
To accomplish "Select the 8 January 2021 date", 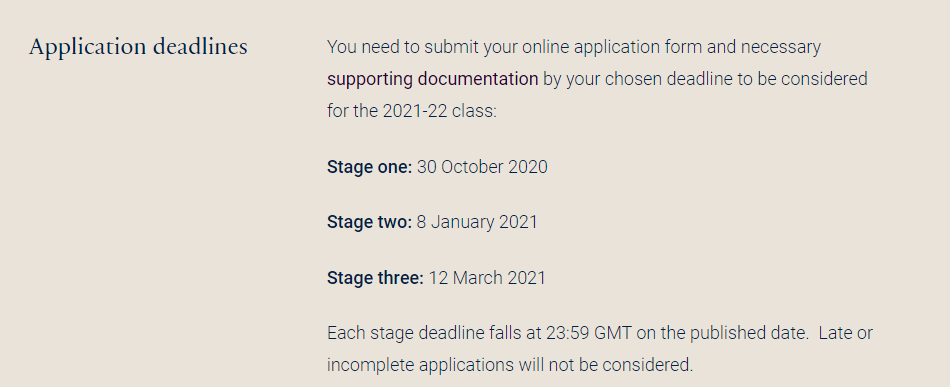I will [x=477, y=222].
